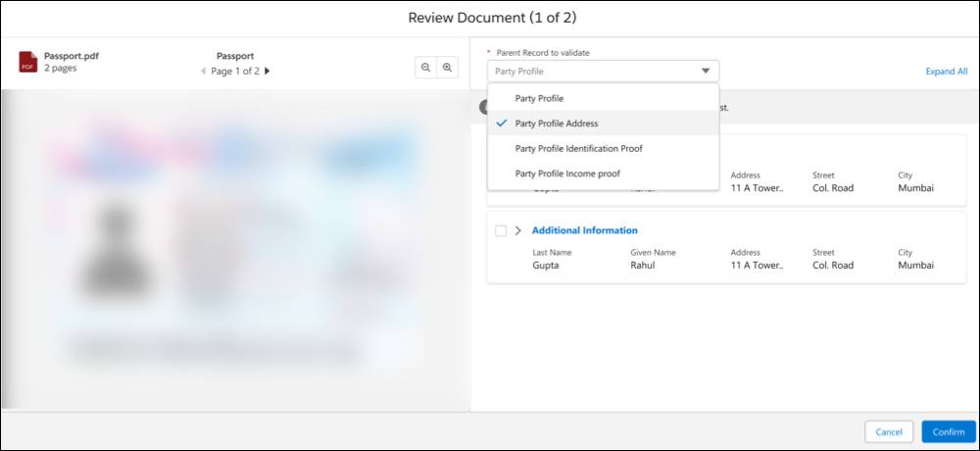Screen dimensions: 980x451
Task: Open the Parent Record to validate dropdown
Action: pos(603,72)
